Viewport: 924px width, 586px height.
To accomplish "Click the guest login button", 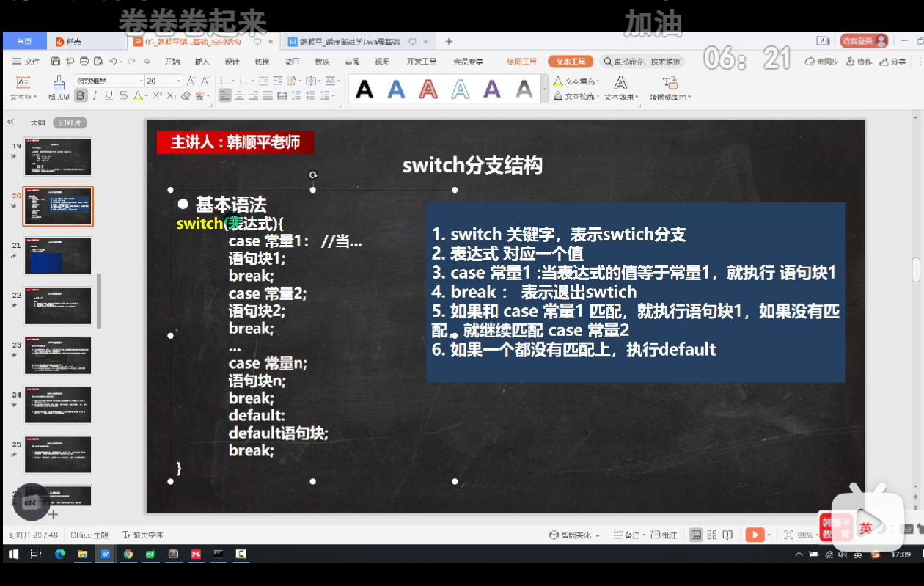I will click(x=864, y=41).
